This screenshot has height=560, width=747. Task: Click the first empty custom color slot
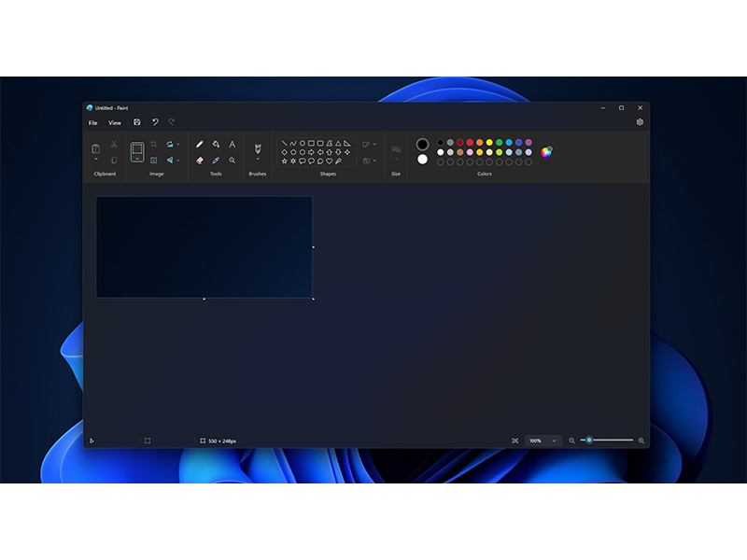[x=440, y=162]
